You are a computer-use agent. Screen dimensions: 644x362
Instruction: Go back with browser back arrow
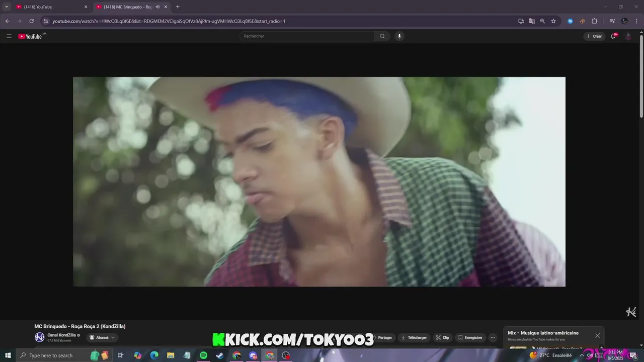(x=7, y=21)
